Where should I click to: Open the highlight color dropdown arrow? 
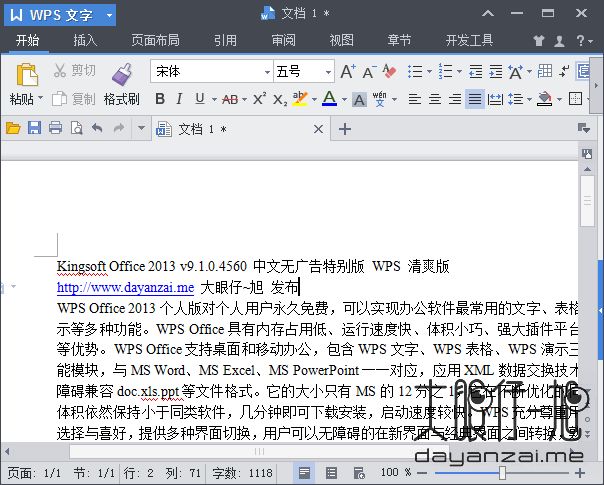click(315, 100)
